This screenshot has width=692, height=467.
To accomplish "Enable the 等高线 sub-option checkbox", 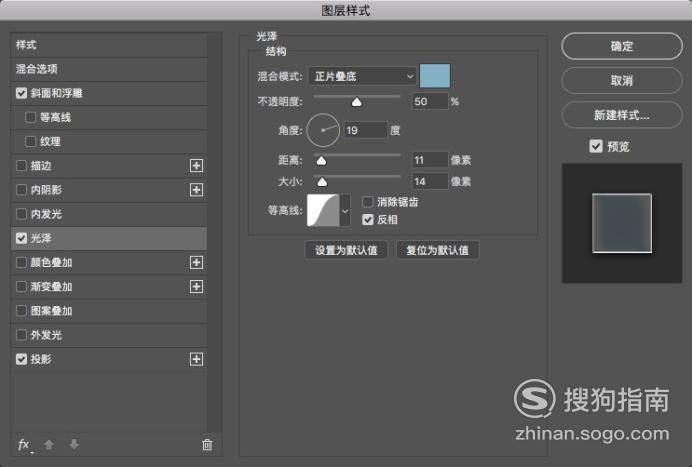I will click(30, 117).
